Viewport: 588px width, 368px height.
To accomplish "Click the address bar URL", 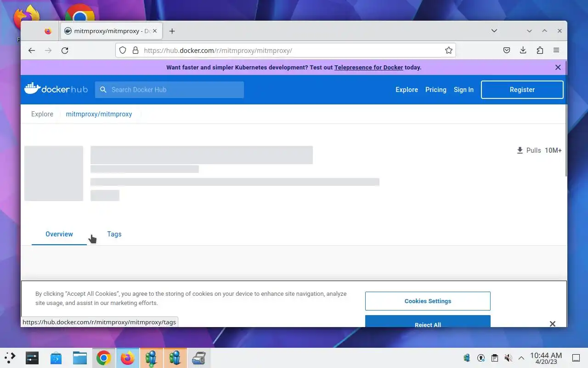I will (x=218, y=51).
